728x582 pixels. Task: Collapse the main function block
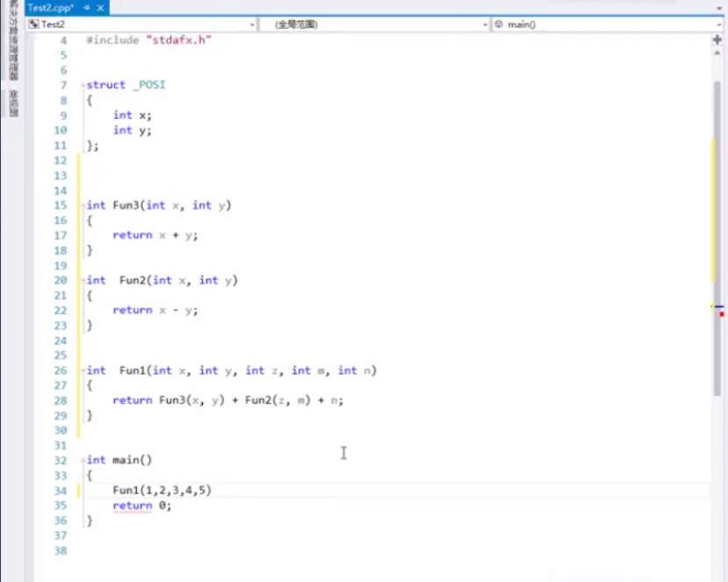(83, 460)
